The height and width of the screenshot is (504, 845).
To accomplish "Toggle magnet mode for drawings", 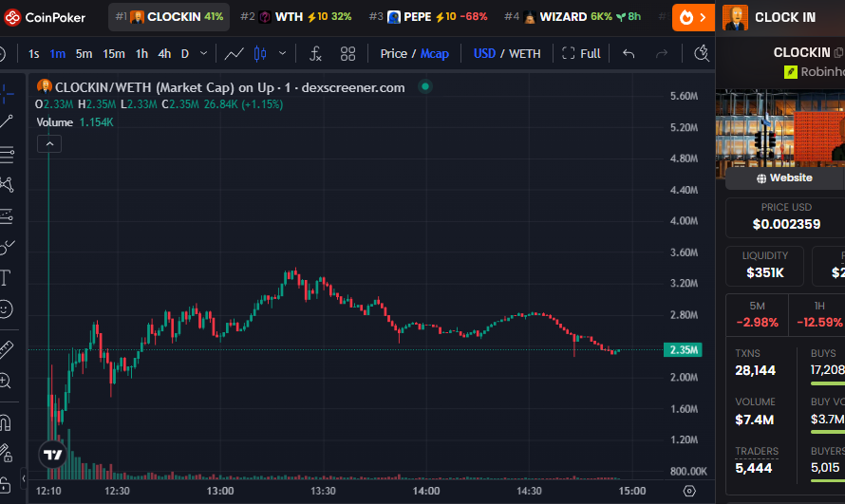I will (6, 422).
